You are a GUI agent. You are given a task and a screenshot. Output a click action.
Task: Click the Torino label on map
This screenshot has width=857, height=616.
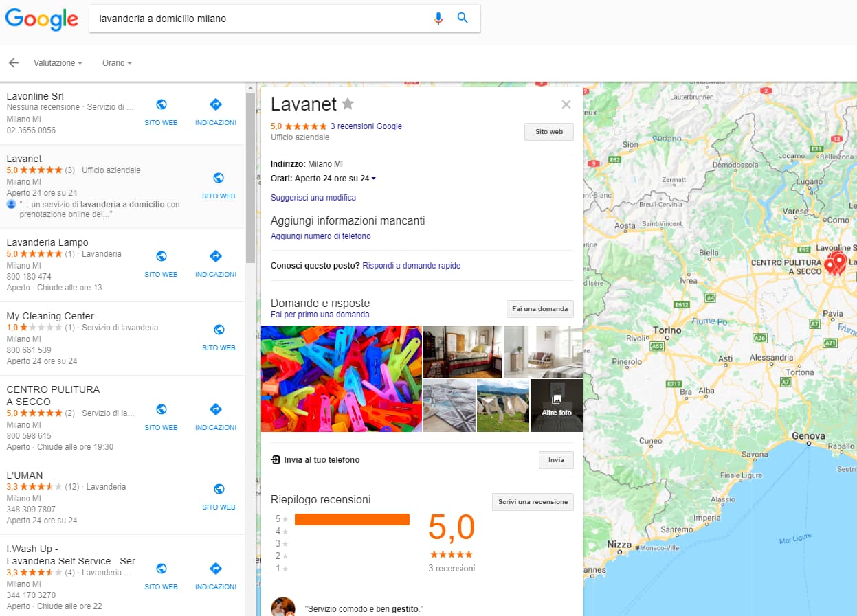tap(667, 330)
